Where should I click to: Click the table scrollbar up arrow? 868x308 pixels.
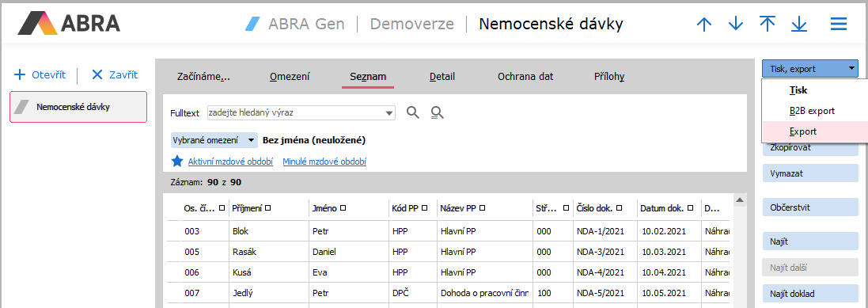click(x=738, y=200)
